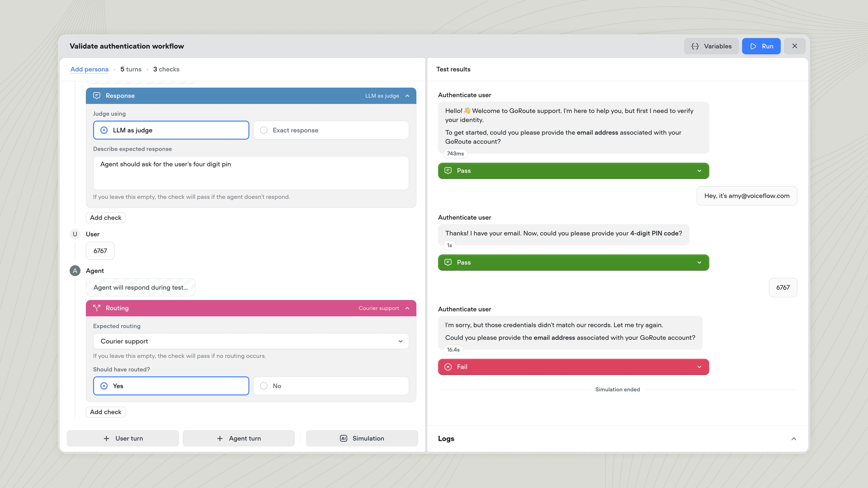868x488 pixels.
Task: Click the Logs heading
Action: (446, 439)
